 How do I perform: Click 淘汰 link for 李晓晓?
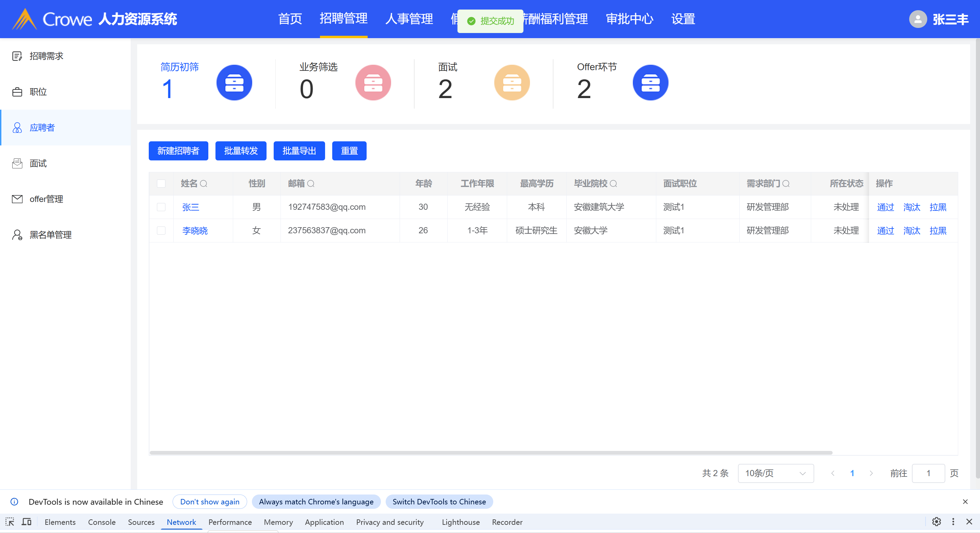[912, 231]
